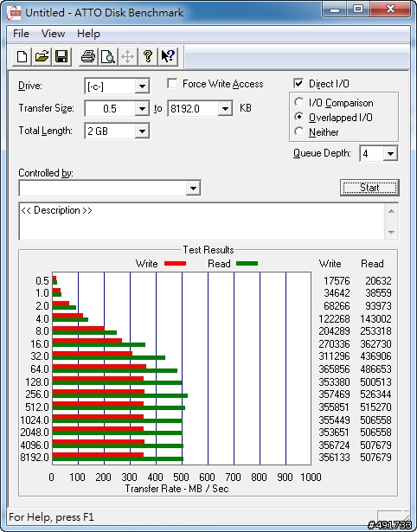Click the yellow question mark About icon
Viewport: 417px width, 532px height.
(x=148, y=56)
